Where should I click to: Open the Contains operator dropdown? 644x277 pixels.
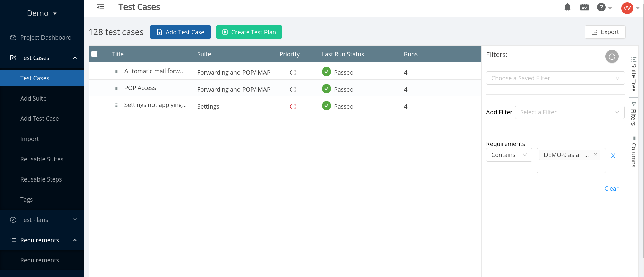[509, 155]
